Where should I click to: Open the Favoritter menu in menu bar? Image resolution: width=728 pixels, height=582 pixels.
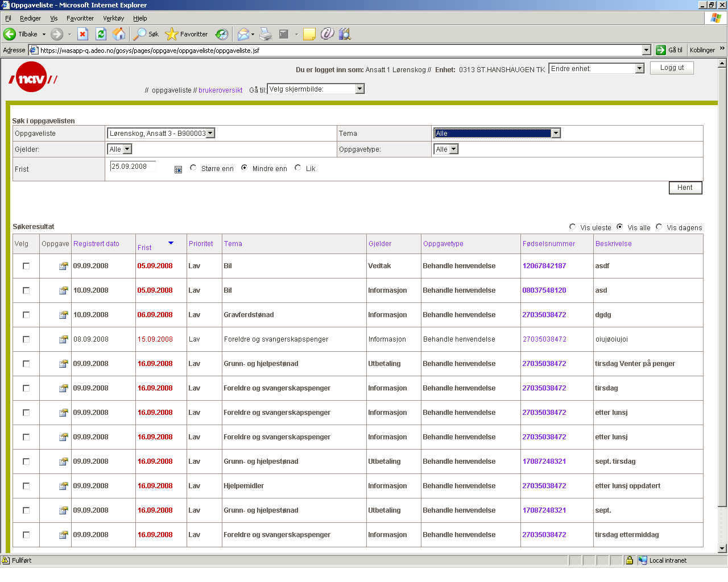click(80, 18)
